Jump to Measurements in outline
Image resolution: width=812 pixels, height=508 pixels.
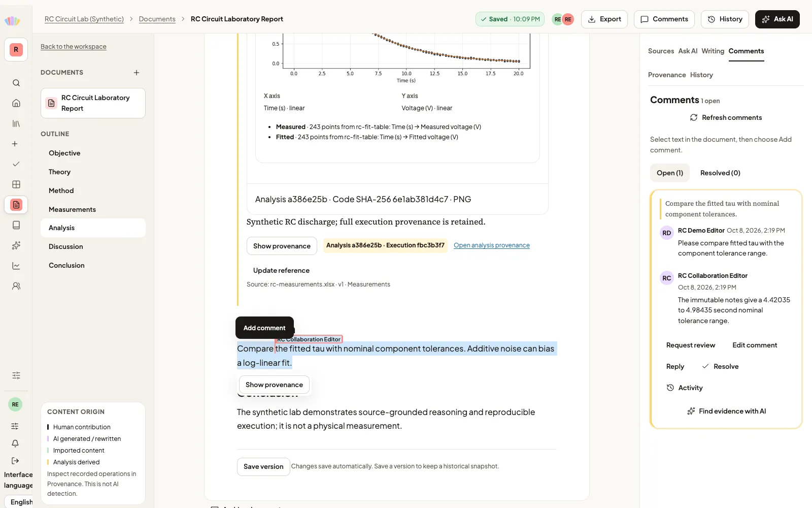pos(93,209)
